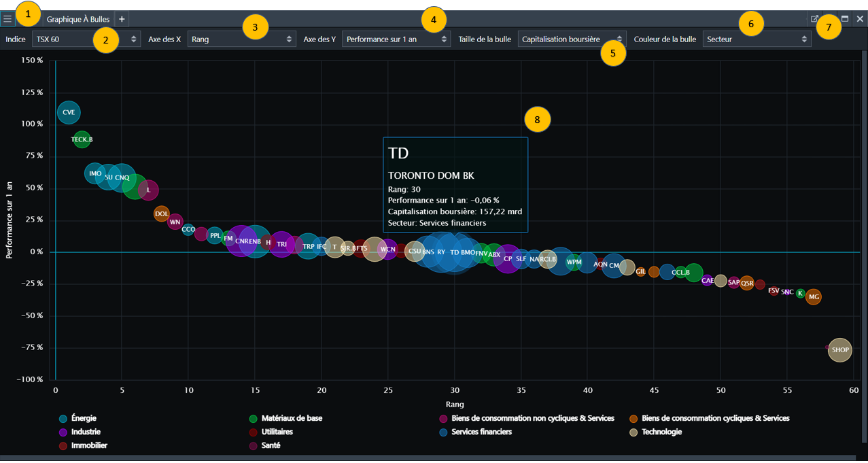Image resolution: width=868 pixels, height=463 pixels.
Task: Open the Couleur de la bulle dropdown
Action: pyautogui.click(x=757, y=39)
